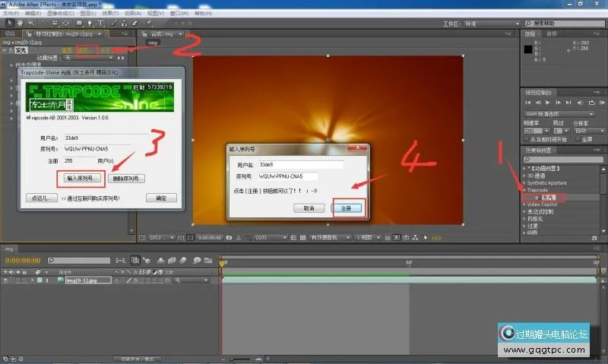Open the 编辑(E) menu
Screen dimensions: 608x364
click(33, 14)
